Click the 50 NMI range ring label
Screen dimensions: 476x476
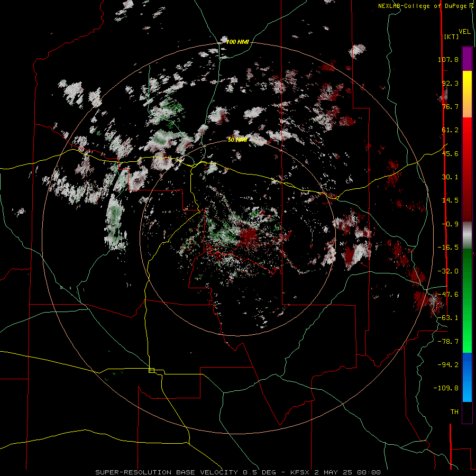237,140
